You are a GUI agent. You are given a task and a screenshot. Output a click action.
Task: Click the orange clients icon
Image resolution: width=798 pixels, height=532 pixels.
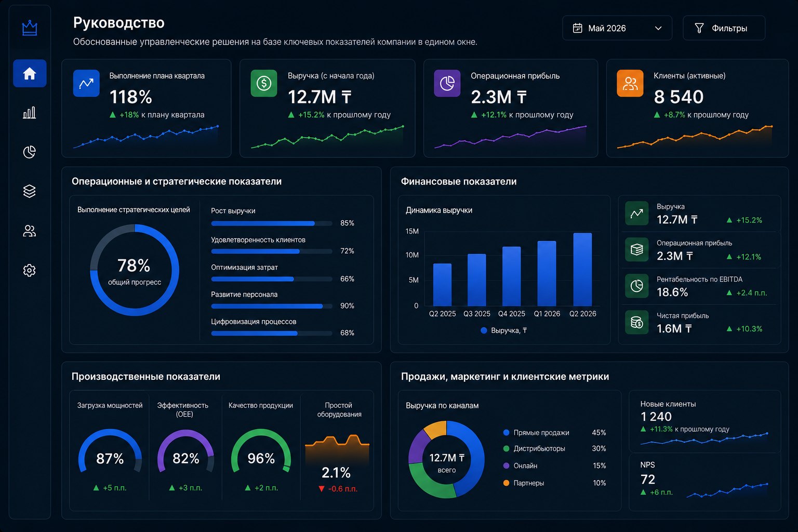[630, 83]
